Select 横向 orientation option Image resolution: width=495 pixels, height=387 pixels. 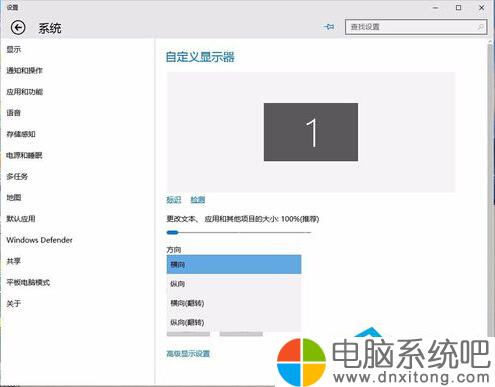click(x=234, y=265)
